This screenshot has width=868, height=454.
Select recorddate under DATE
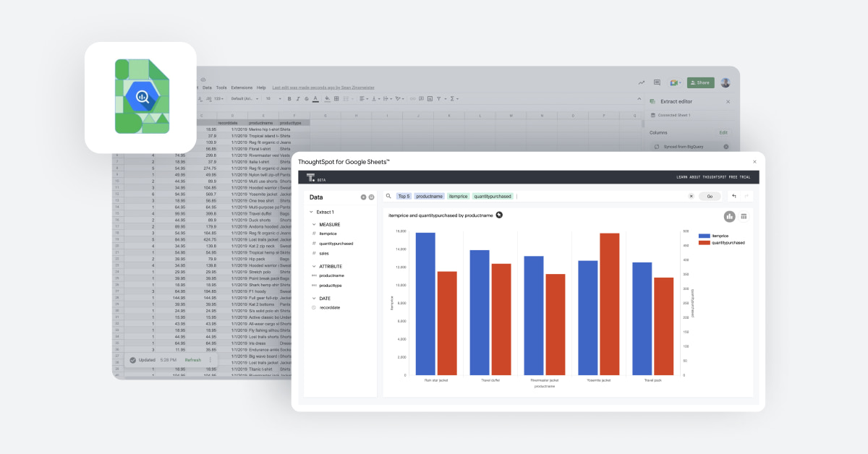tap(330, 307)
